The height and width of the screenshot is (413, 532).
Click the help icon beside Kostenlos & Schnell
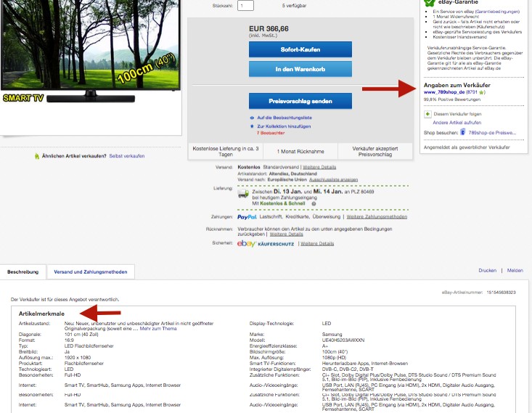313,203
